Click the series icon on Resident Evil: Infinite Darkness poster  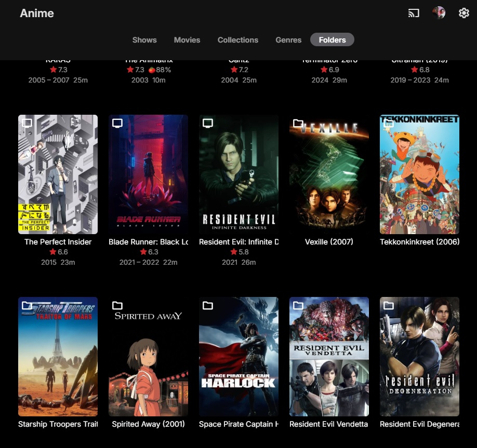[208, 123]
